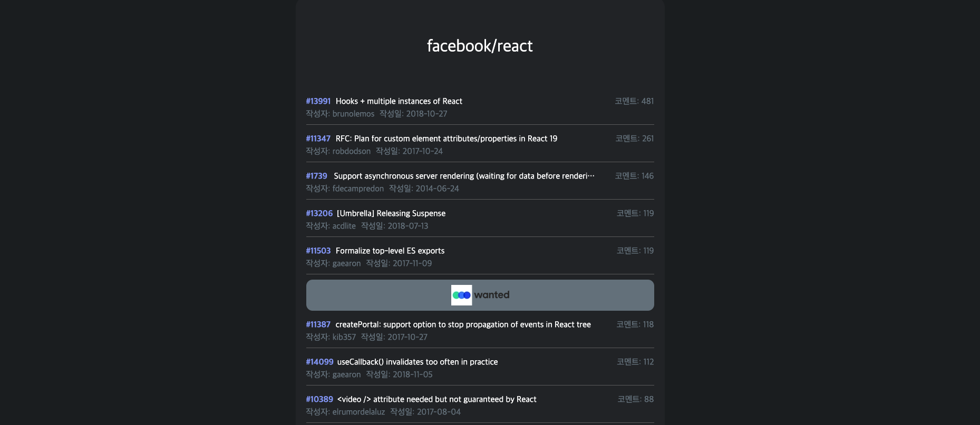Click author fdecampredon under issue #1739

click(358, 189)
